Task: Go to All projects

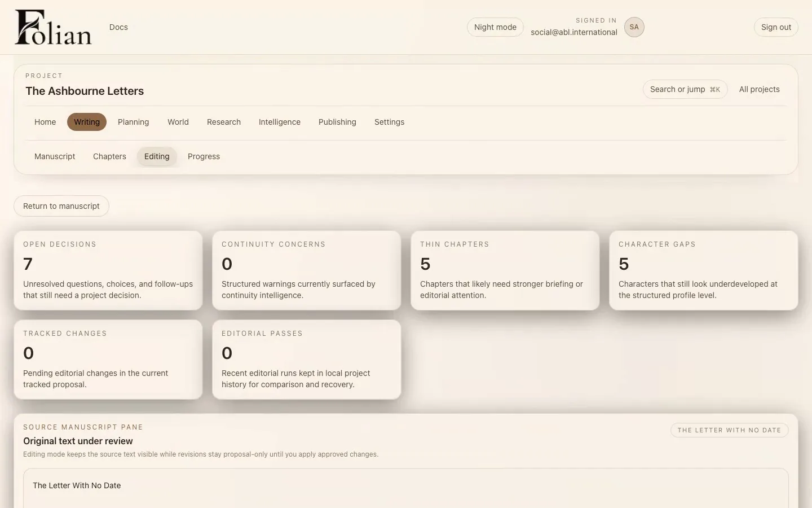Action: click(x=759, y=89)
